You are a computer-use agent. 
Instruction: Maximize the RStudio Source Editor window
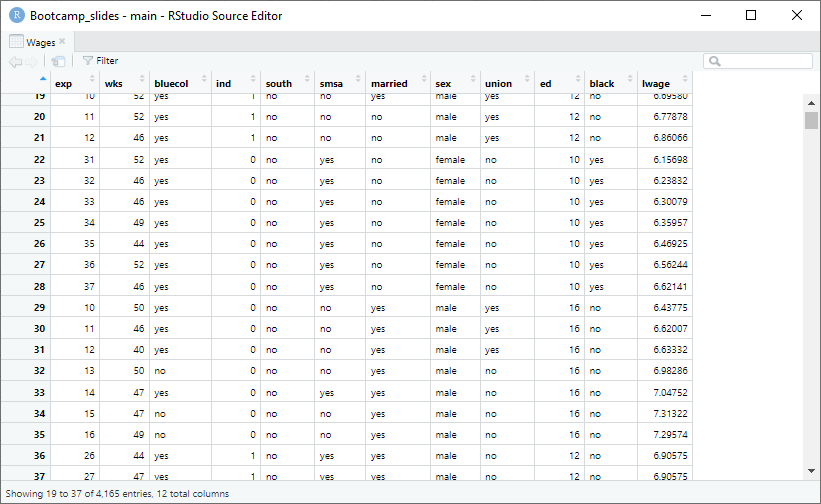[751, 15]
